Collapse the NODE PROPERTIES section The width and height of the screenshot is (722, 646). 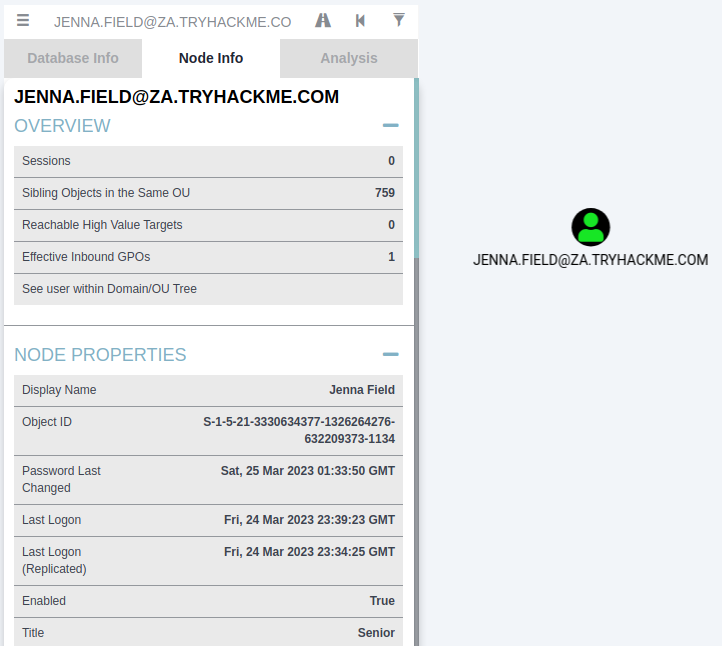pyautogui.click(x=390, y=354)
